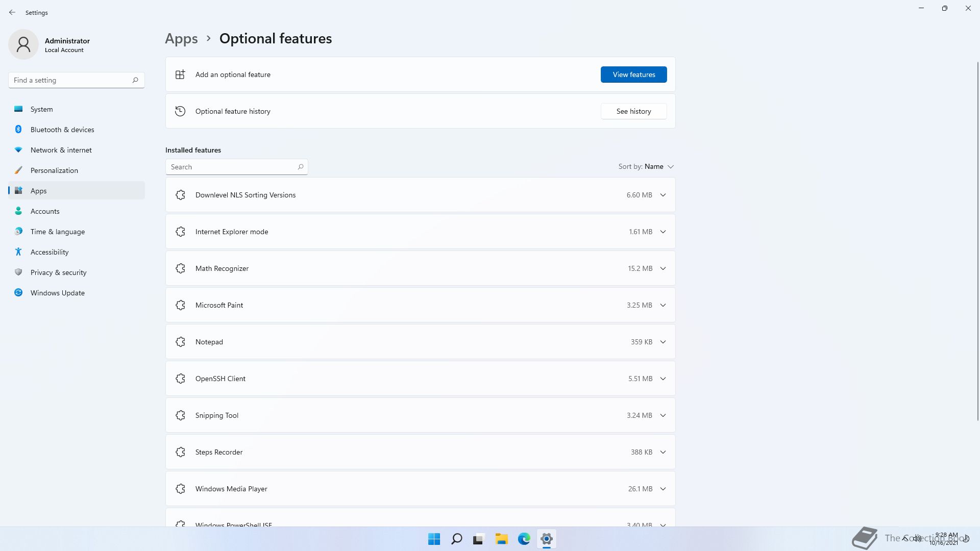This screenshot has height=551, width=980.
Task: Click the puzzle icon beside Downlevel NLS Sorting Versions
Action: [180, 195]
